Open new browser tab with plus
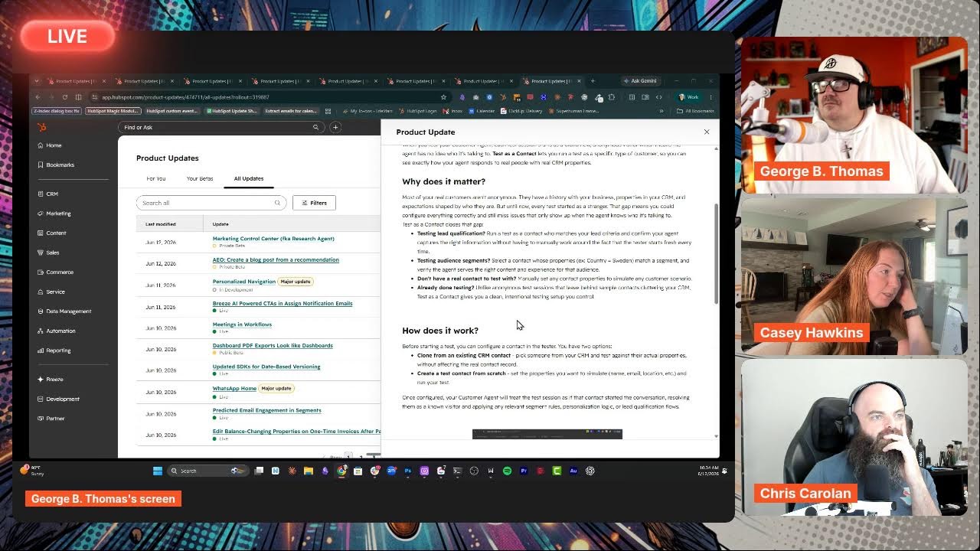The image size is (980, 551). point(593,80)
